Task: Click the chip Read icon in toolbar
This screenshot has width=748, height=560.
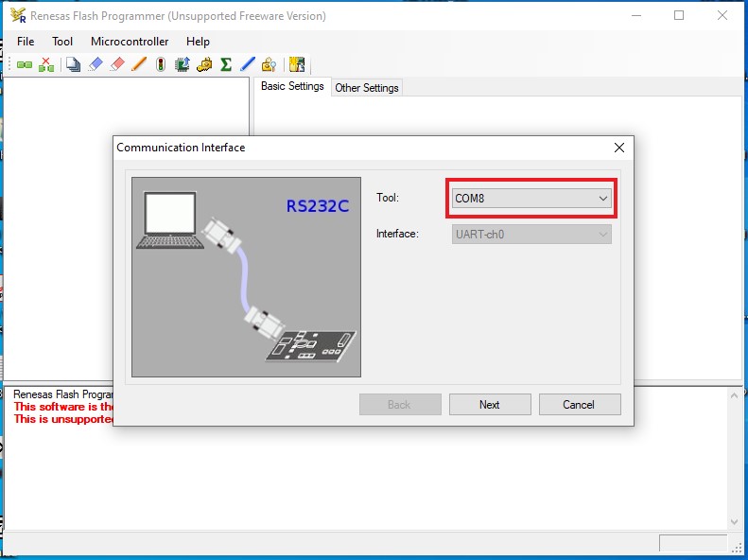Action: tap(183, 64)
